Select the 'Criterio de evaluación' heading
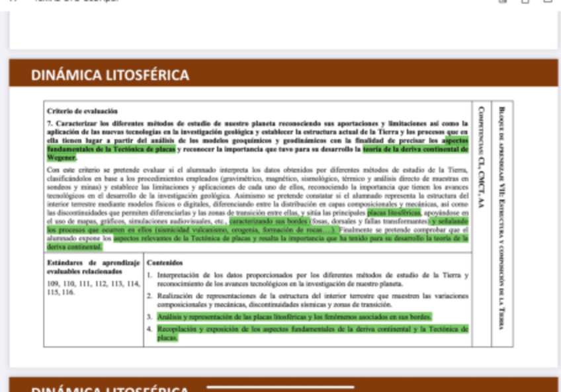Screen dimensions: 561x392 (82, 111)
